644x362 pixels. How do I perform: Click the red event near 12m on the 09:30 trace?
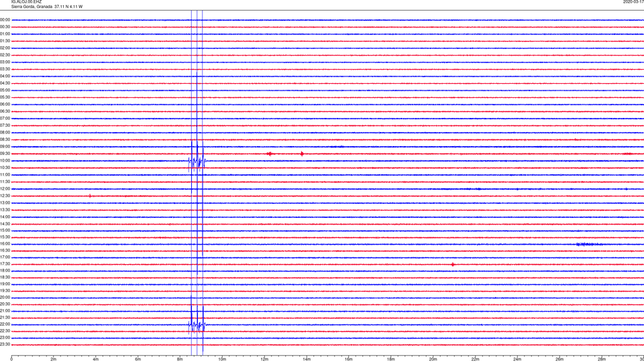(270, 154)
